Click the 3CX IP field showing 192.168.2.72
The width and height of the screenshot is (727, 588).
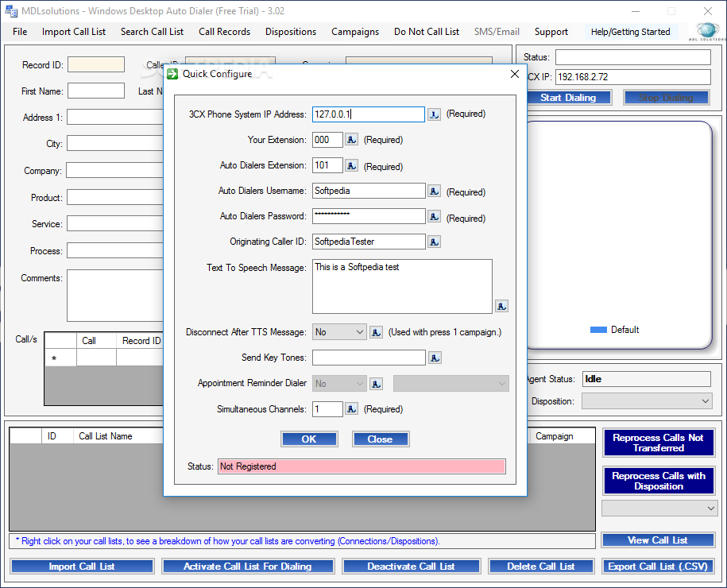coord(633,77)
